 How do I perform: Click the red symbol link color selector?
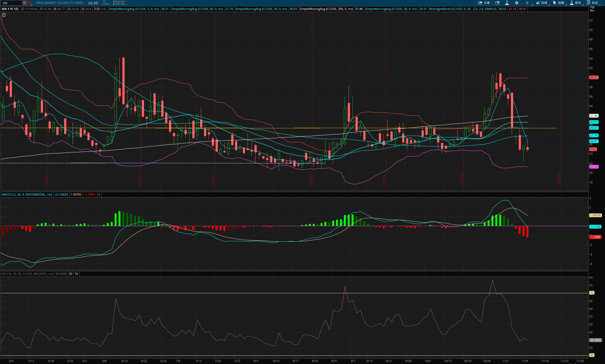click(30, 3)
